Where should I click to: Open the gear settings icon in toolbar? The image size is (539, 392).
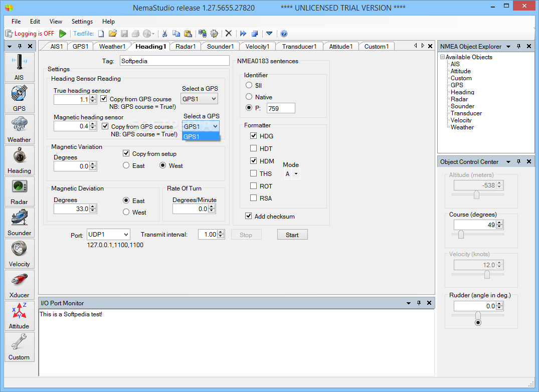(214, 33)
